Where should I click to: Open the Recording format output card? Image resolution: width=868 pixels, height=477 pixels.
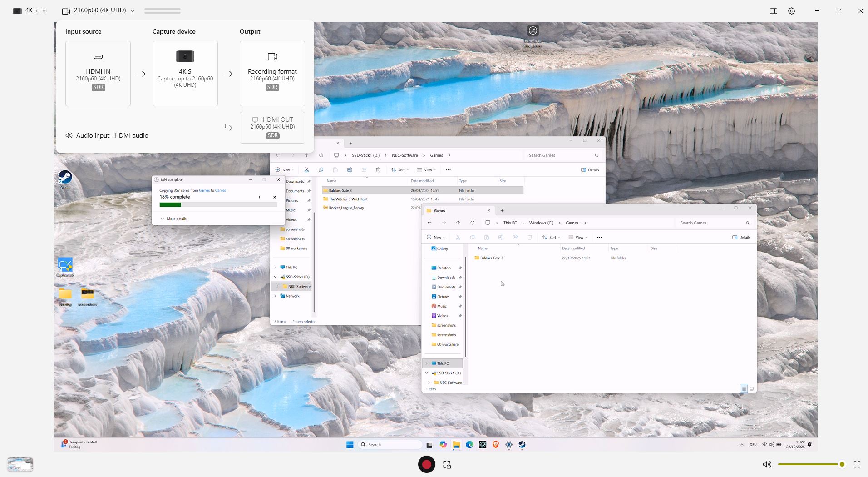pos(272,74)
